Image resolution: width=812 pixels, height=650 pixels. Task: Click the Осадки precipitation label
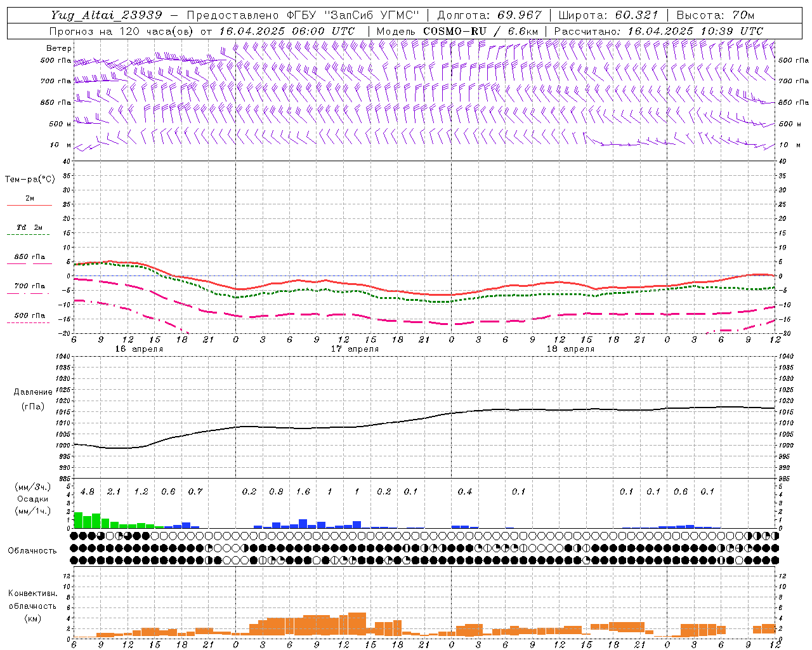[33, 499]
